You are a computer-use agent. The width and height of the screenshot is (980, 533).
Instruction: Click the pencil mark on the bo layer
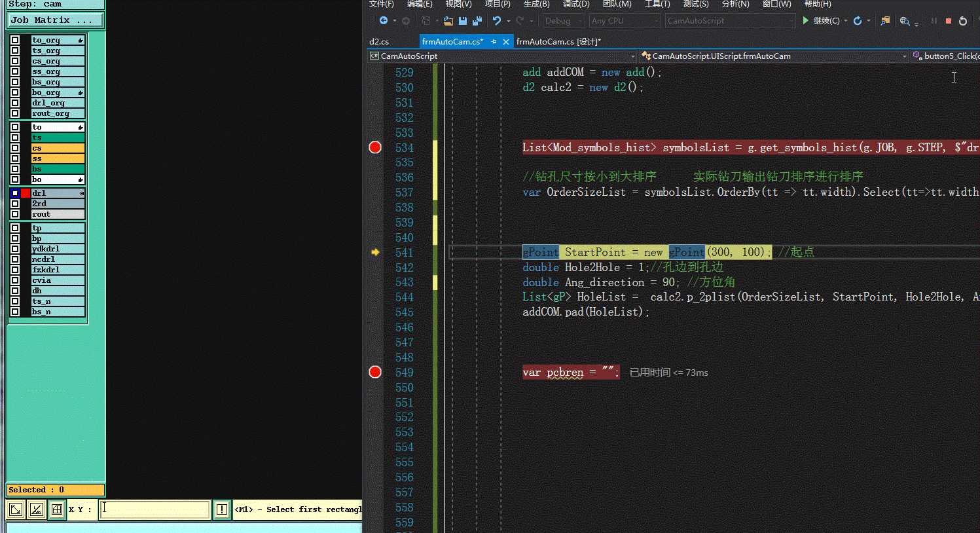coord(81,179)
